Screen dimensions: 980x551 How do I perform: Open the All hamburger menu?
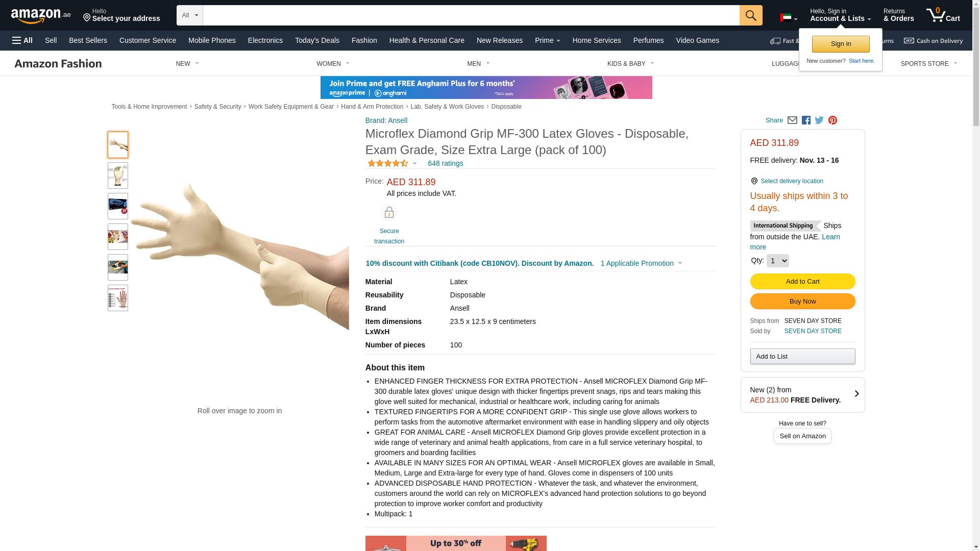[22, 40]
